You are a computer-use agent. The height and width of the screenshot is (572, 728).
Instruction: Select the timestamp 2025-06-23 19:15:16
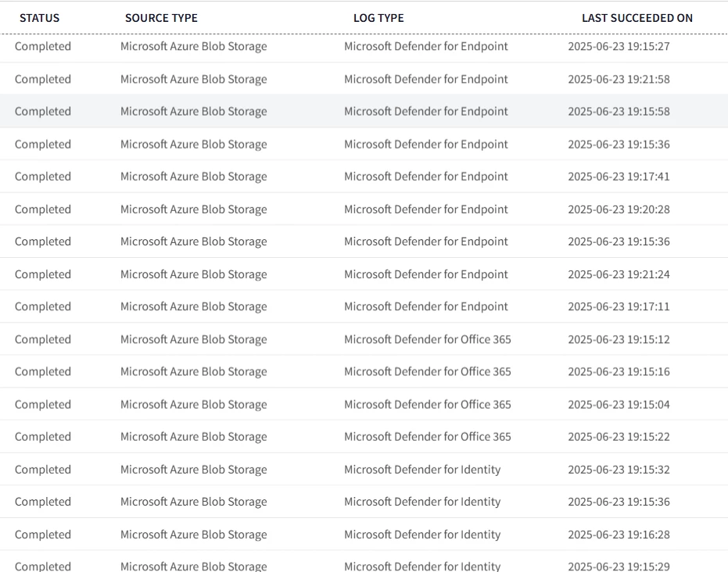tap(619, 372)
